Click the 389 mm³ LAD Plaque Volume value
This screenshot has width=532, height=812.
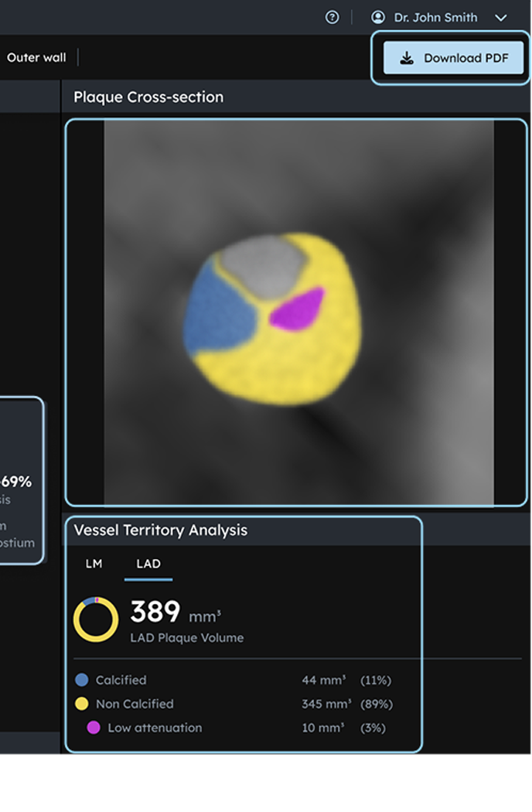tap(176, 612)
